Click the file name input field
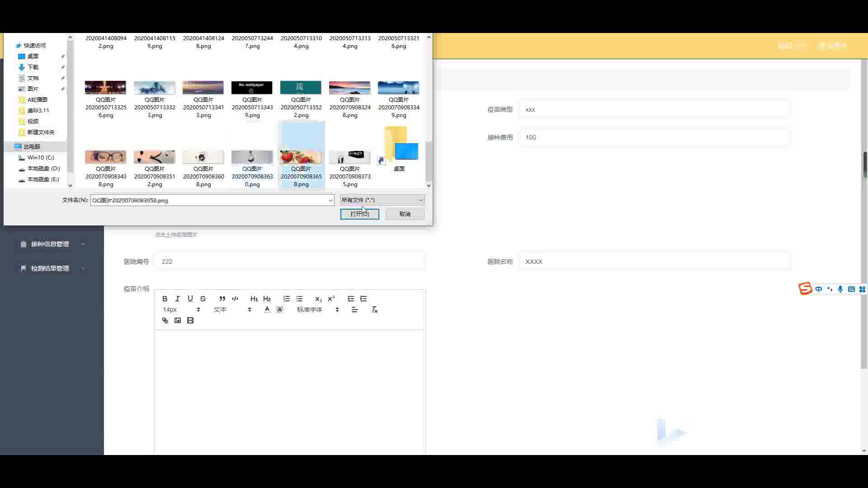868x488 pixels. pos(209,200)
